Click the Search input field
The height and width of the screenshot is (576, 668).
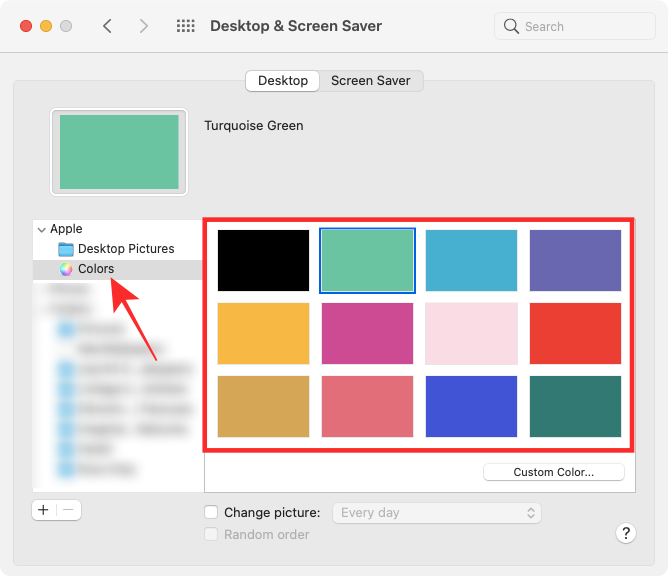(575, 26)
